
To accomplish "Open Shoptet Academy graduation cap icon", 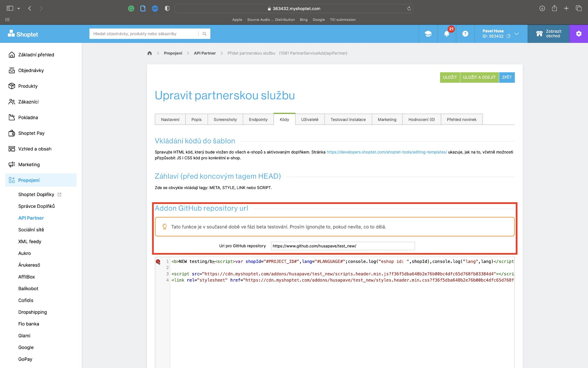I will point(428,34).
